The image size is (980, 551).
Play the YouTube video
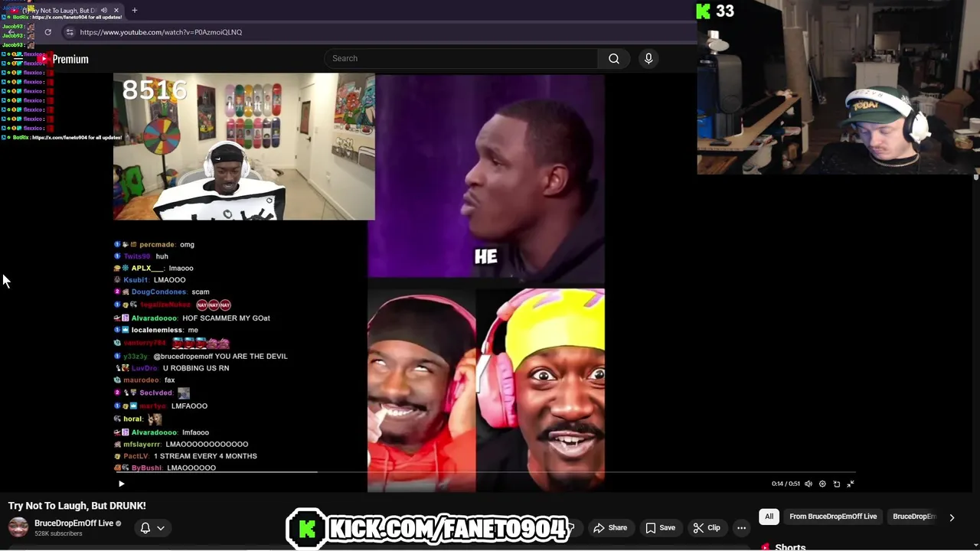121,484
